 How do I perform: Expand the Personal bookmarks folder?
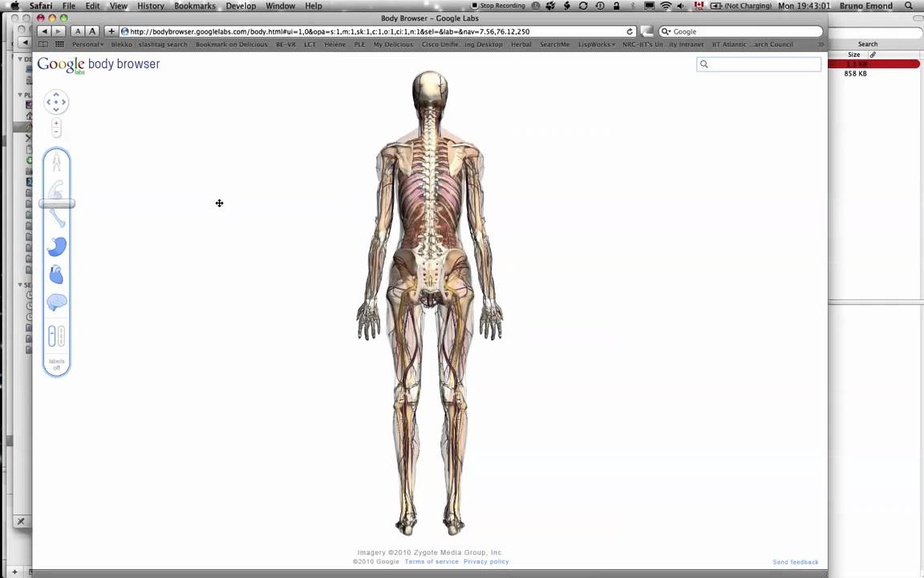pyautogui.click(x=87, y=44)
